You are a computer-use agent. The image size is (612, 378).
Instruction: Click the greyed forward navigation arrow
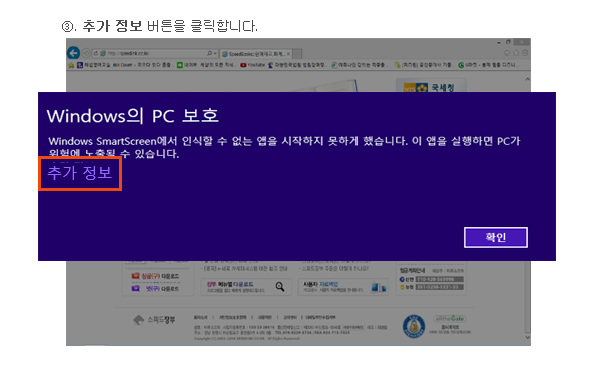(86, 53)
